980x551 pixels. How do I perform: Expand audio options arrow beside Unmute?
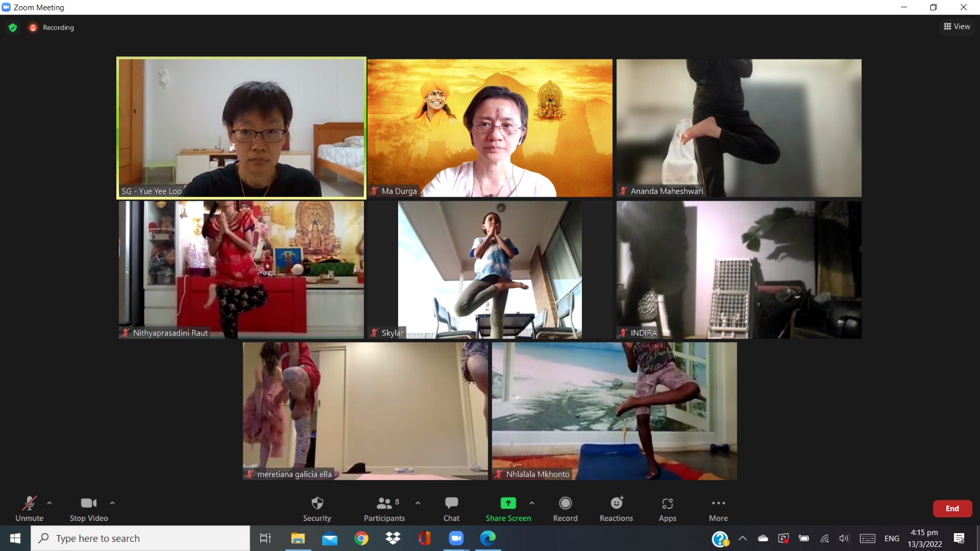(50, 503)
